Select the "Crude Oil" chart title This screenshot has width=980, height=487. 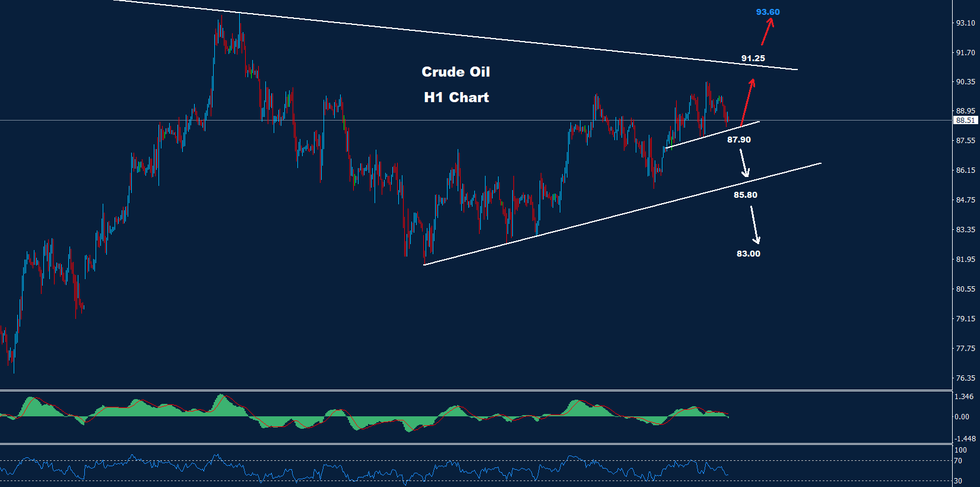click(455, 72)
